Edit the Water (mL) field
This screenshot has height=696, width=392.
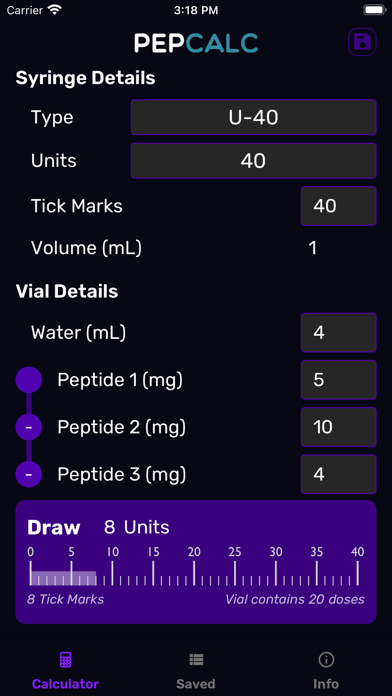[x=339, y=332]
